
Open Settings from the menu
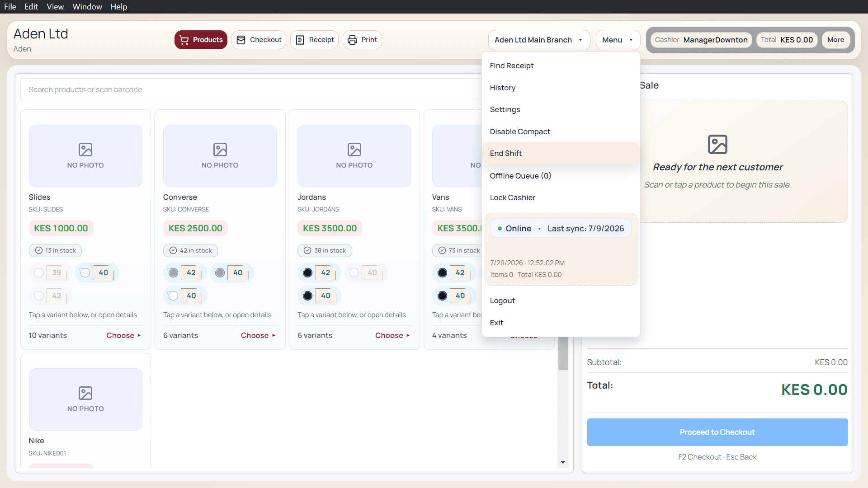point(561,109)
